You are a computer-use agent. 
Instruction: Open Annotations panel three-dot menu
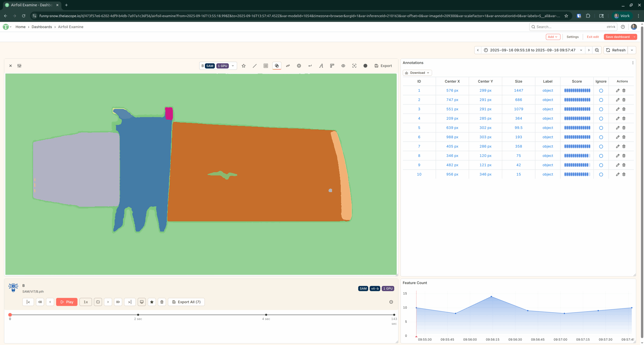pyautogui.click(x=633, y=63)
